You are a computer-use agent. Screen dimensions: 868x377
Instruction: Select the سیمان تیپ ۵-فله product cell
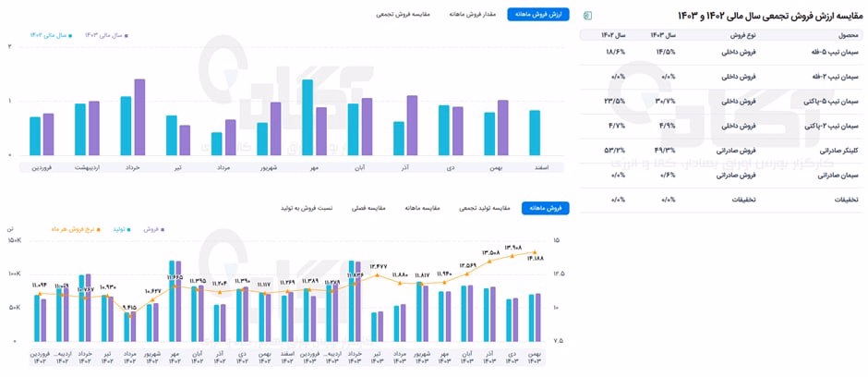[835, 51]
